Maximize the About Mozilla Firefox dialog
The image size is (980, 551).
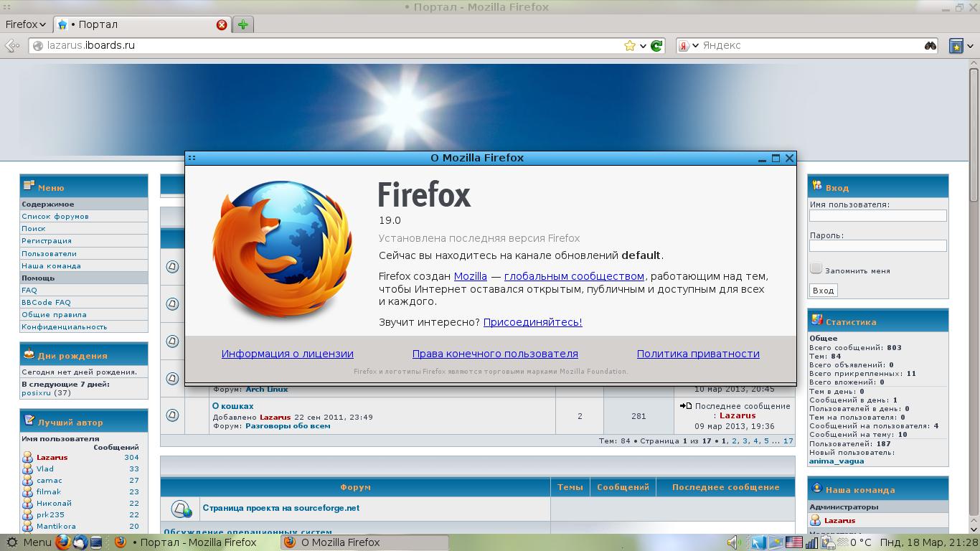tap(776, 158)
